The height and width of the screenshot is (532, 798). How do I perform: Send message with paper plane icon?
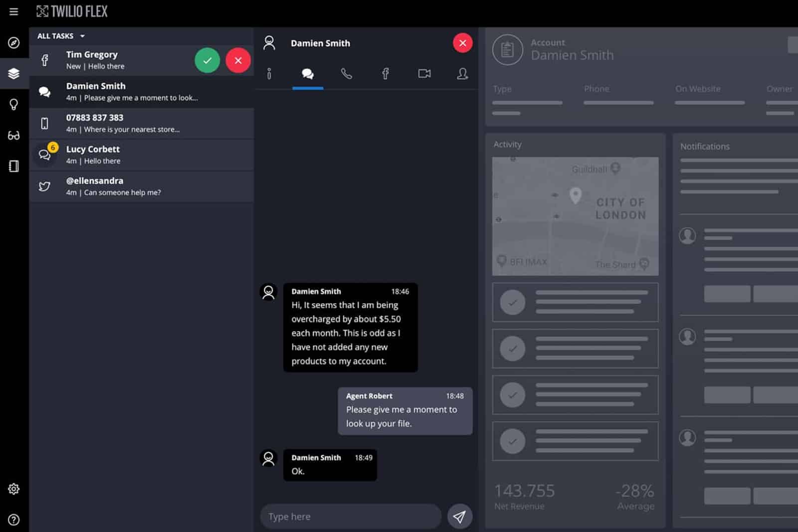pyautogui.click(x=459, y=517)
